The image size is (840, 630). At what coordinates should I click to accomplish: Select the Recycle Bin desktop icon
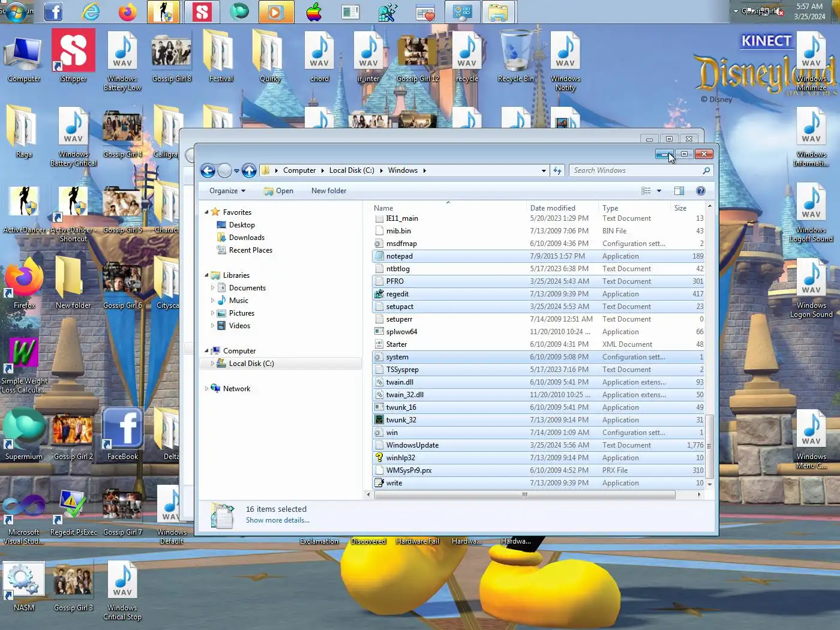pyautogui.click(x=515, y=57)
